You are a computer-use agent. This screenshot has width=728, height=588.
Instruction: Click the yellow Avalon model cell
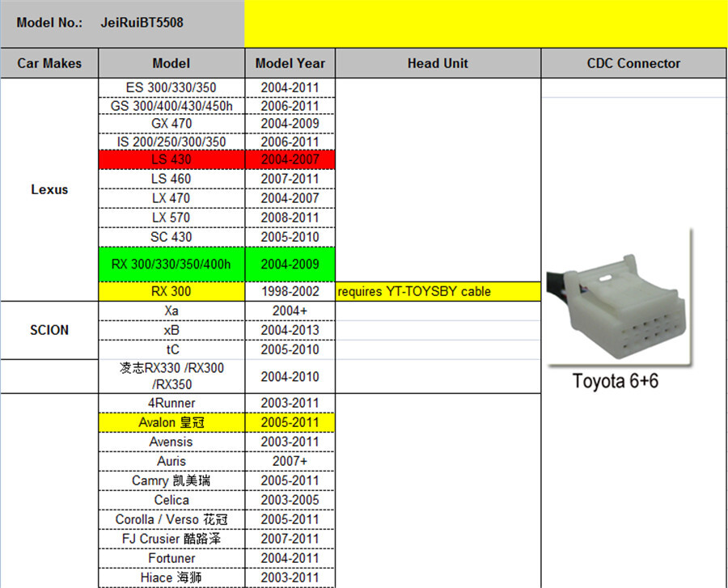point(171,422)
